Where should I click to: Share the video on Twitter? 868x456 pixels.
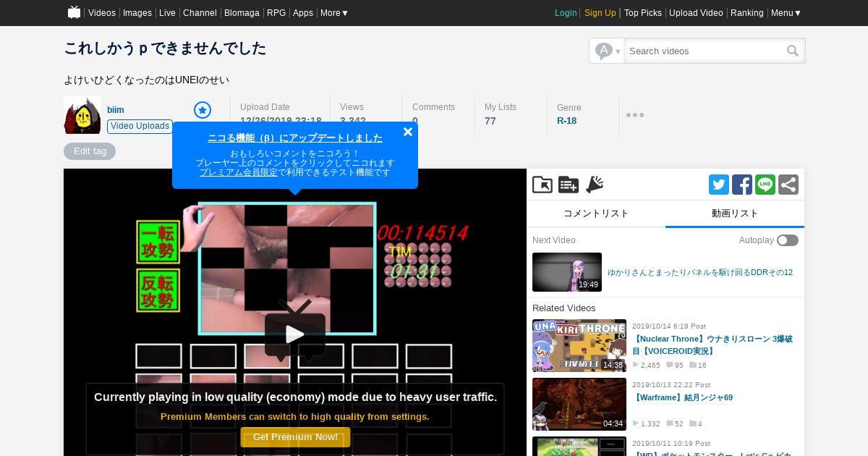(x=719, y=185)
